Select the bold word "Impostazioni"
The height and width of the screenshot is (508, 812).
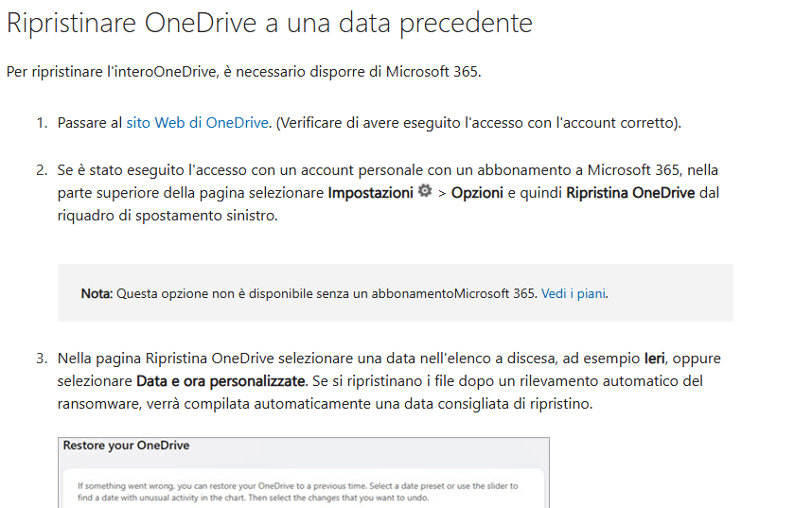(x=370, y=193)
